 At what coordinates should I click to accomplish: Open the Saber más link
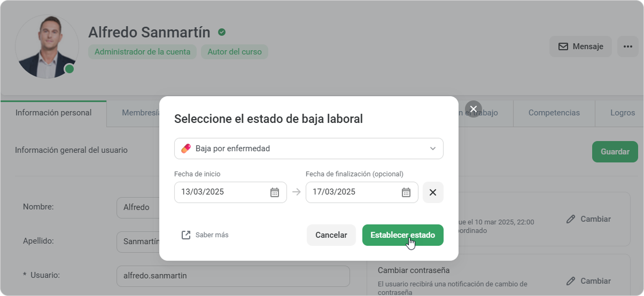coord(205,235)
